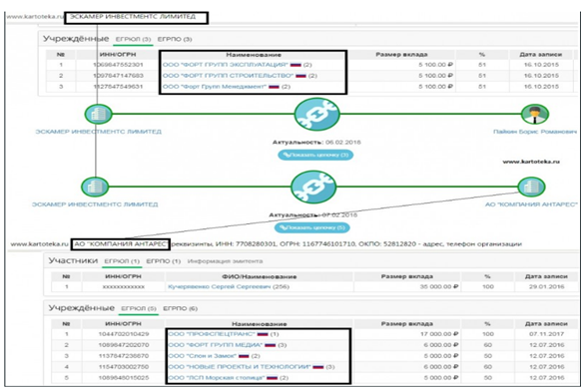This screenshot has height=388, width=588.
Task: Click the date cell 29.01.2016
Action: (x=547, y=287)
